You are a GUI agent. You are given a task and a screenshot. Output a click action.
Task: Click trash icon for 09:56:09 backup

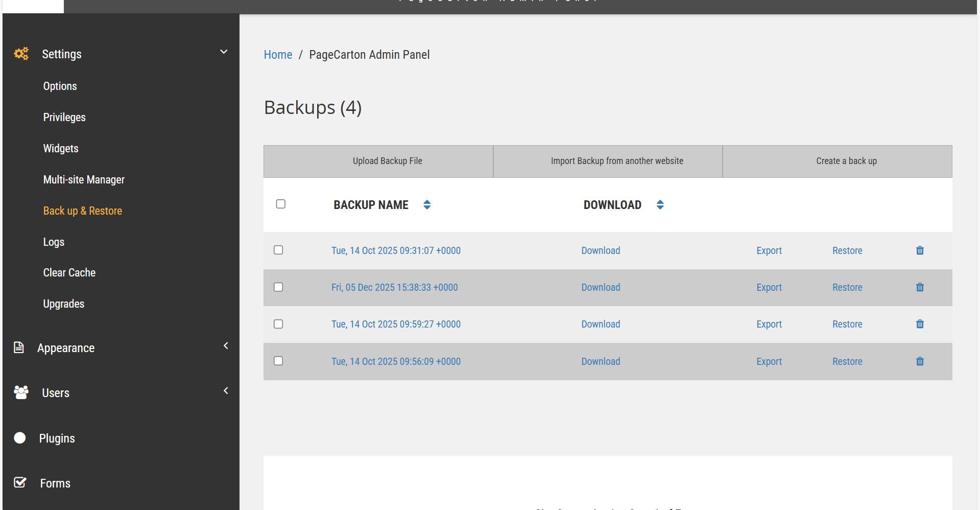[x=920, y=361]
